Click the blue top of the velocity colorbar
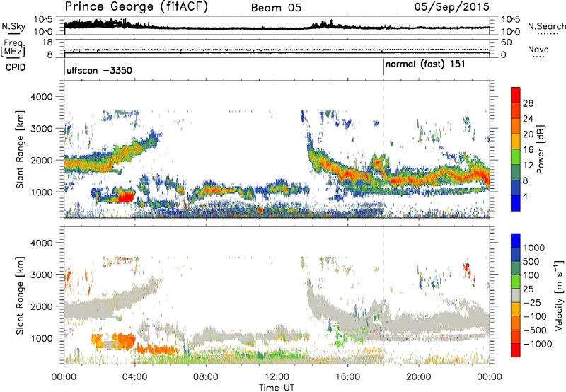Screen dimensions: 566x392 point(516,241)
